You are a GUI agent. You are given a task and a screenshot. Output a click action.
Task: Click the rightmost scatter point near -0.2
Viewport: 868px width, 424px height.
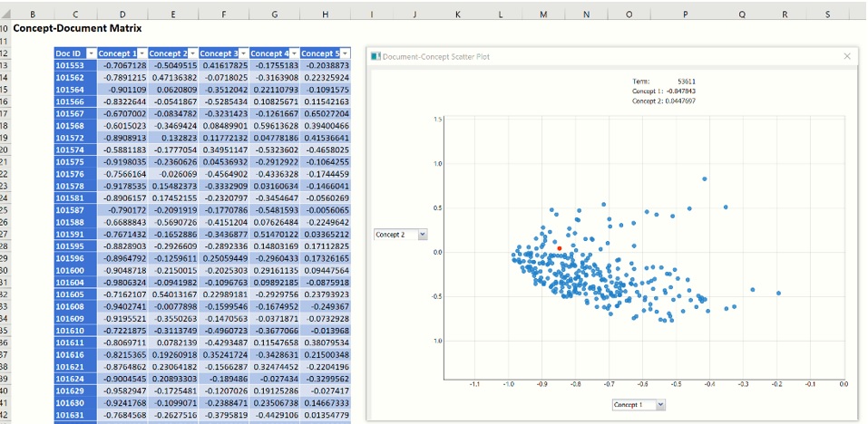778,293
